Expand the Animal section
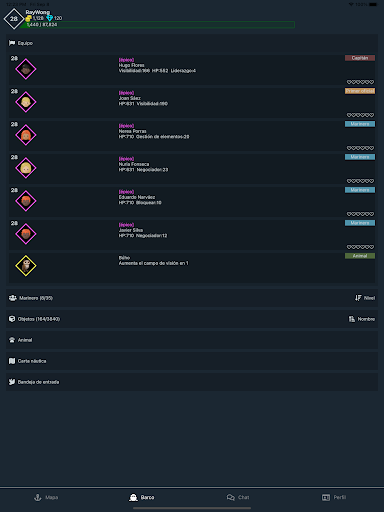384x512 pixels. (x=192, y=340)
